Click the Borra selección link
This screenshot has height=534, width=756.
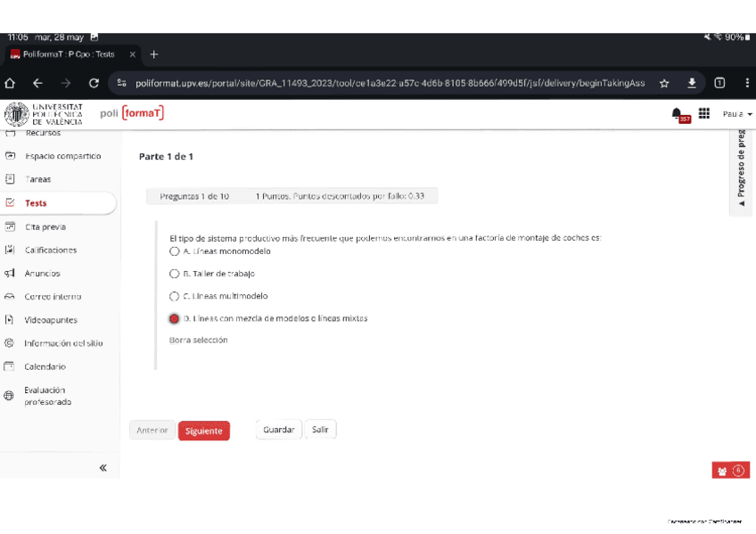click(198, 340)
